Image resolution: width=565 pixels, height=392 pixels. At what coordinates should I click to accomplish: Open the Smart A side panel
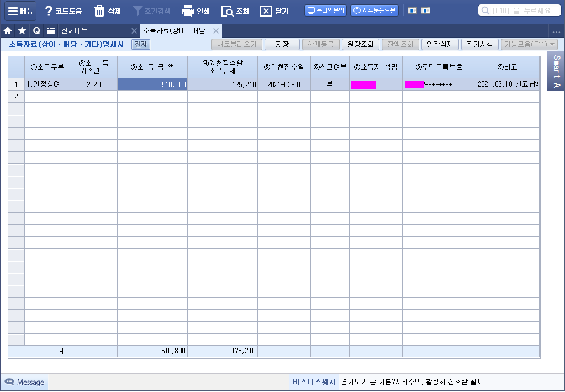(556, 71)
